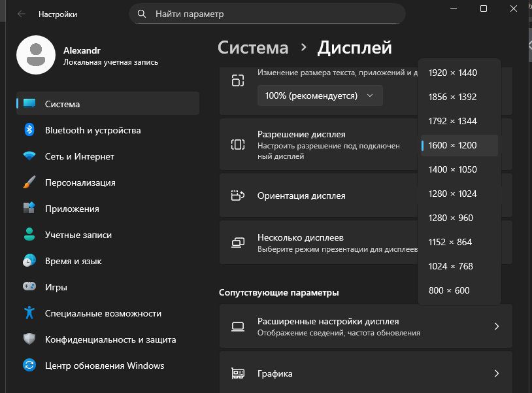
Task: Click the Разрешение дисплея icon
Action: pos(238,145)
